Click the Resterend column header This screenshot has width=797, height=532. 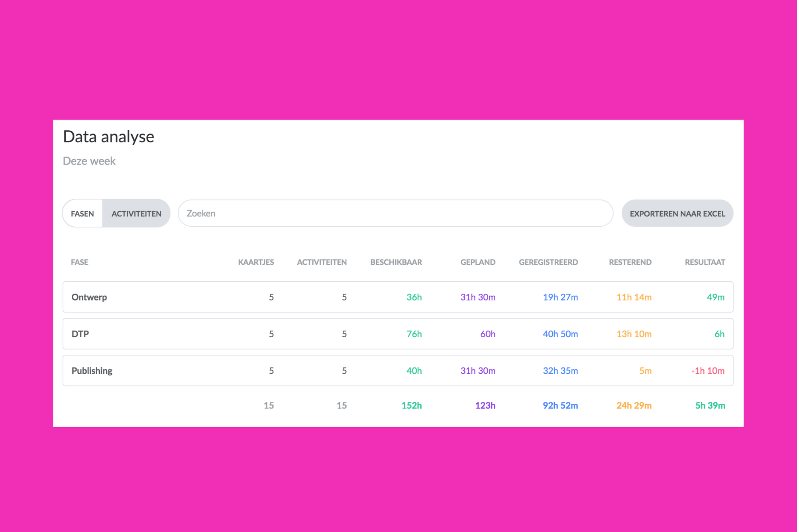(630, 262)
